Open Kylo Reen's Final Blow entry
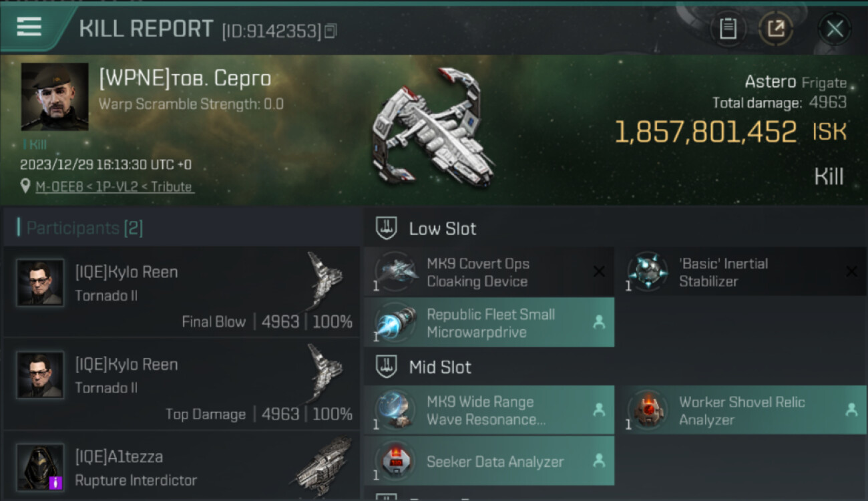The height and width of the screenshot is (501, 868). (x=182, y=292)
